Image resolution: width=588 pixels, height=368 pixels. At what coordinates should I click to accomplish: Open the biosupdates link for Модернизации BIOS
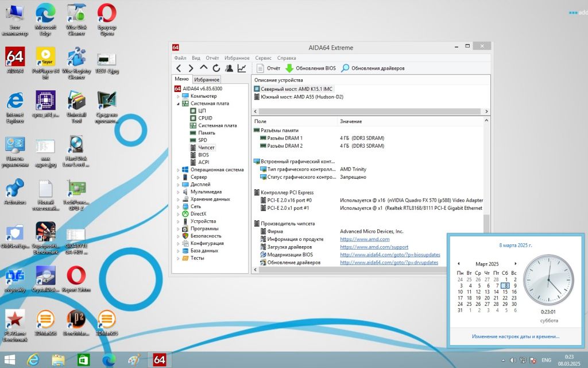point(390,255)
